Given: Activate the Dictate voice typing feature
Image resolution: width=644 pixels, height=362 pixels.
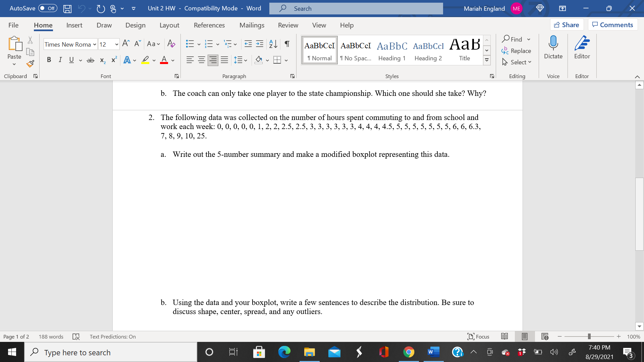Looking at the screenshot, I should tap(553, 50).
